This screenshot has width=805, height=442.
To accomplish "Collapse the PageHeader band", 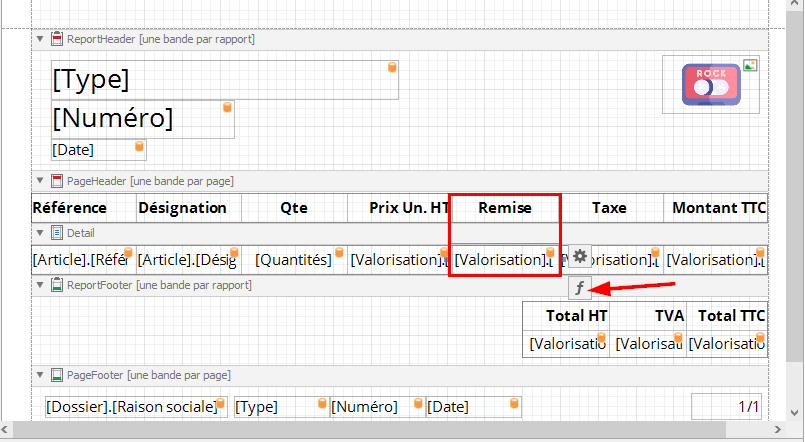I will [x=41, y=182].
